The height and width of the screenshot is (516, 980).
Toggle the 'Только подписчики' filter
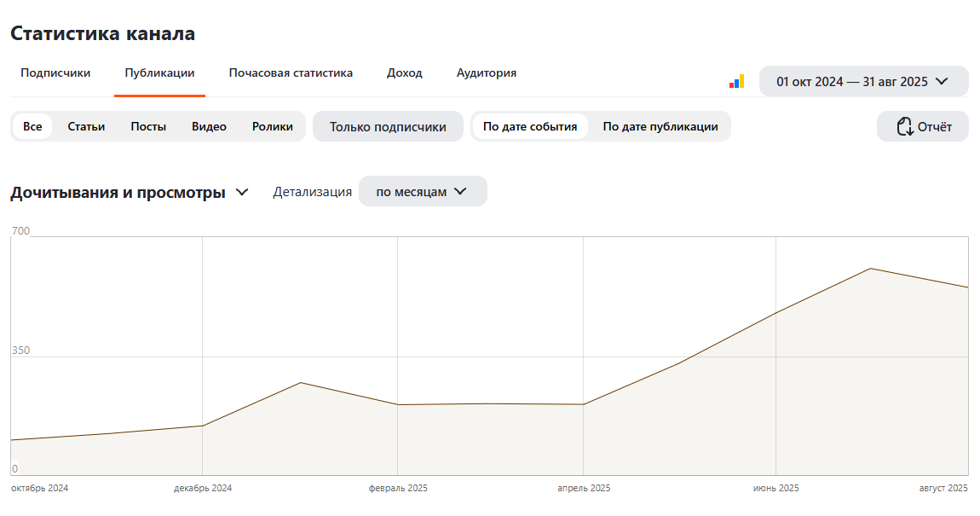(x=388, y=126)
